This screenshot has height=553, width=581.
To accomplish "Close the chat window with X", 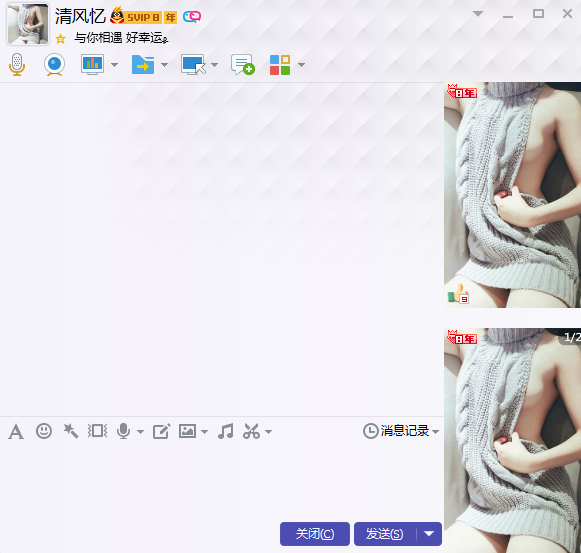I will [x=567, y=14].
